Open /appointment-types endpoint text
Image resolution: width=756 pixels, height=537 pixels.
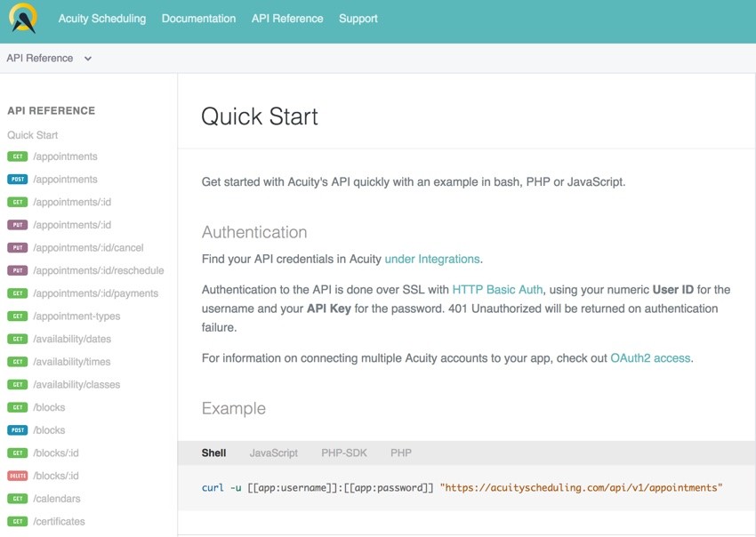click(x=76, y=317)
